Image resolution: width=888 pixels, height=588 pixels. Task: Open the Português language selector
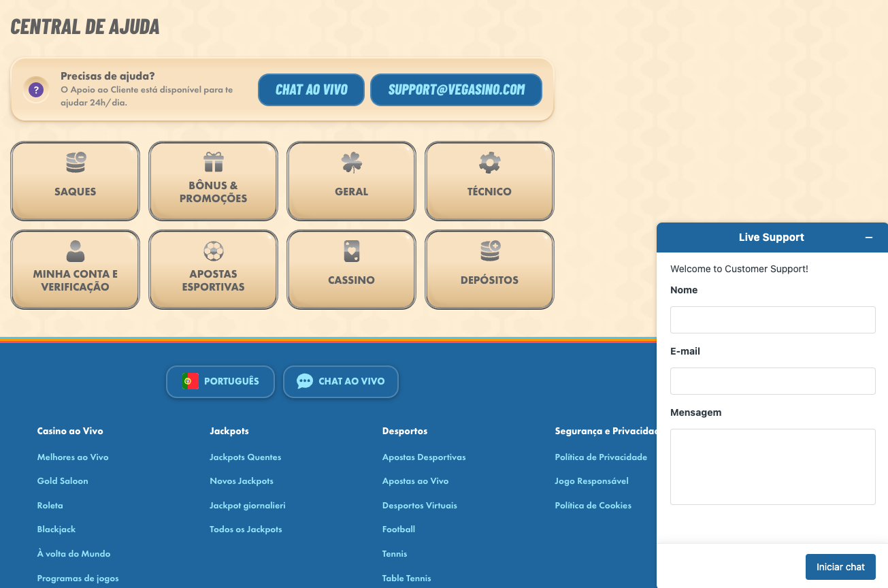pyautogui.click(x=220, y=382)
